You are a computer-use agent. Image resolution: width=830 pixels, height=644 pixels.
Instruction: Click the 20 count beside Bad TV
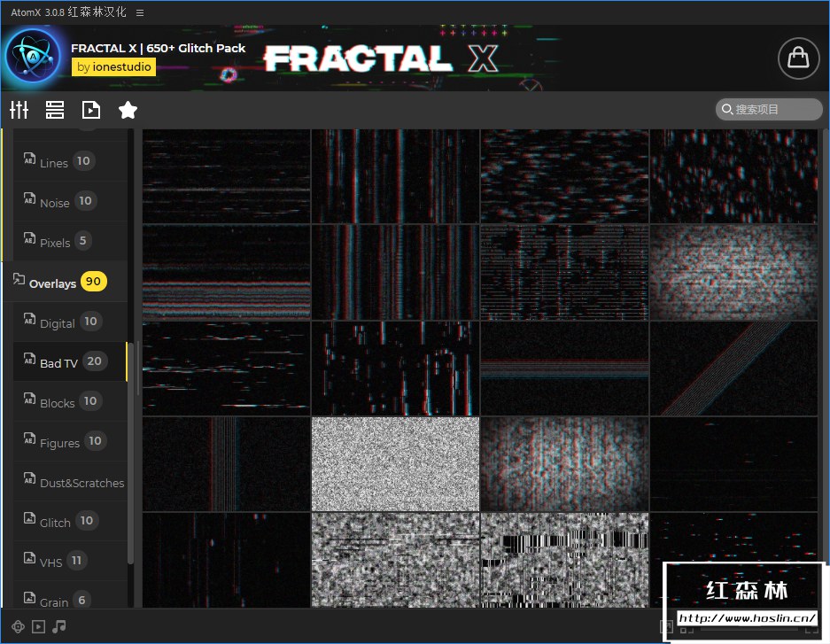[x=94, y=361]
